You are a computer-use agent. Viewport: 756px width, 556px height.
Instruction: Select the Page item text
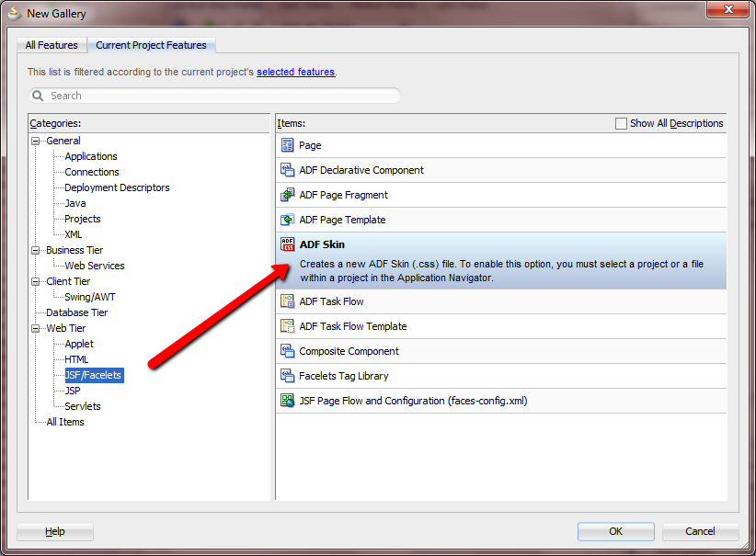coord(310,145)
